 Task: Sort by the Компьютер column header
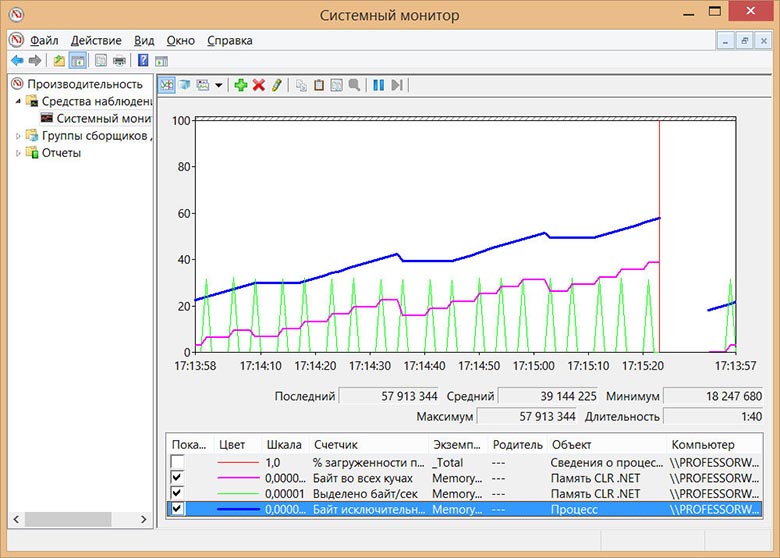(714, 445)
